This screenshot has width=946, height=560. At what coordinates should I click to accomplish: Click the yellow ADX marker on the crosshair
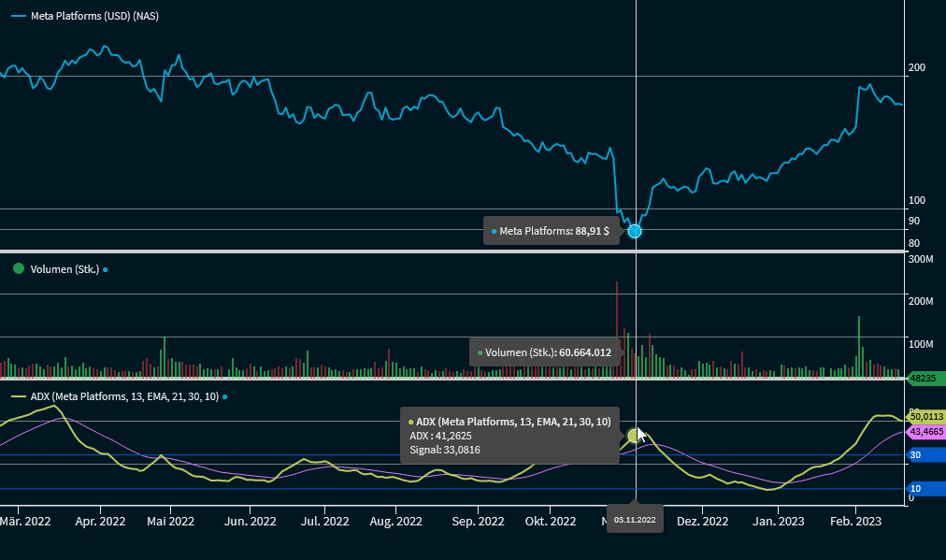[x=635, y=435]
